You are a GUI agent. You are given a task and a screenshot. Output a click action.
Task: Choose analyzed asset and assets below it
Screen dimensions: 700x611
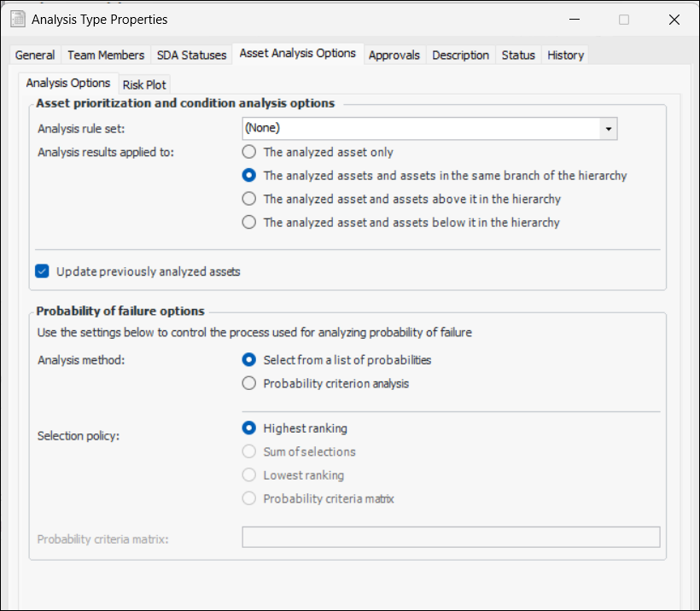(x=249, y=223)
